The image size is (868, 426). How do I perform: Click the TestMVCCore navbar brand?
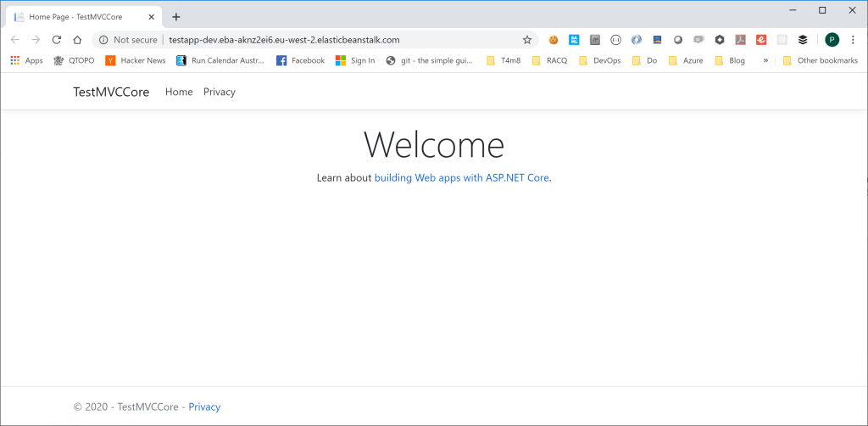111,92
